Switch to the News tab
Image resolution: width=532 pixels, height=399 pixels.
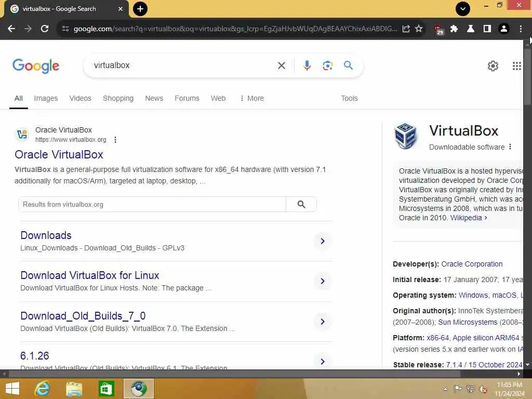point(154,98)
